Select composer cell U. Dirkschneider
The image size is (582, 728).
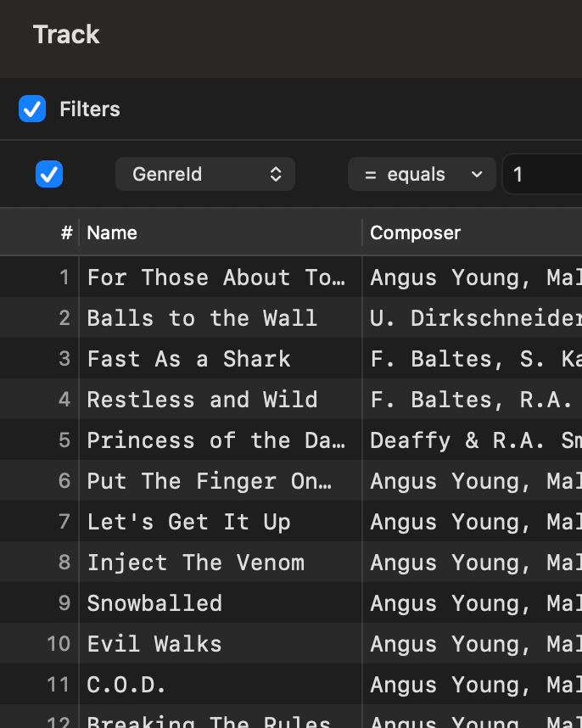pyautogui.click(x=472, y=318)
